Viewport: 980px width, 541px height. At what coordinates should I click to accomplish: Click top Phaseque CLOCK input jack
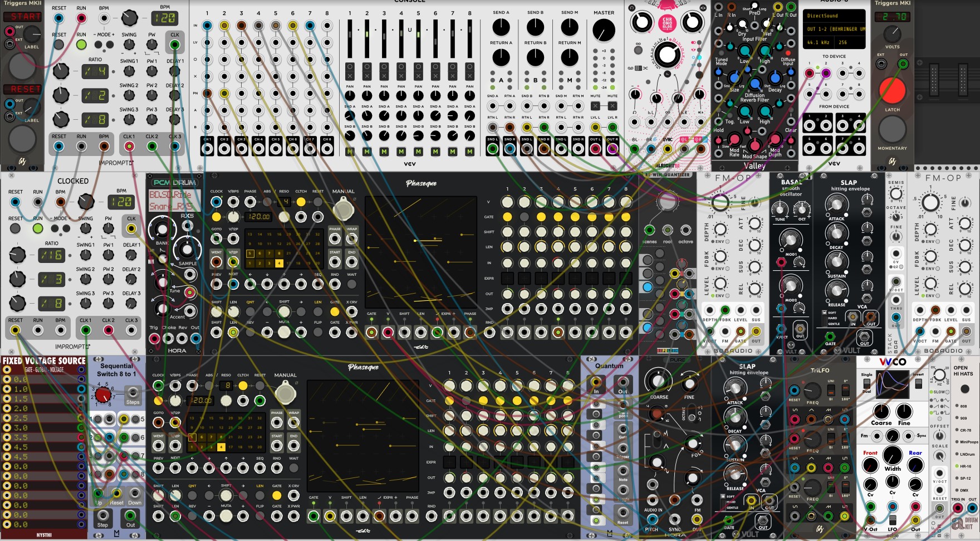click(x=216, y=202)
